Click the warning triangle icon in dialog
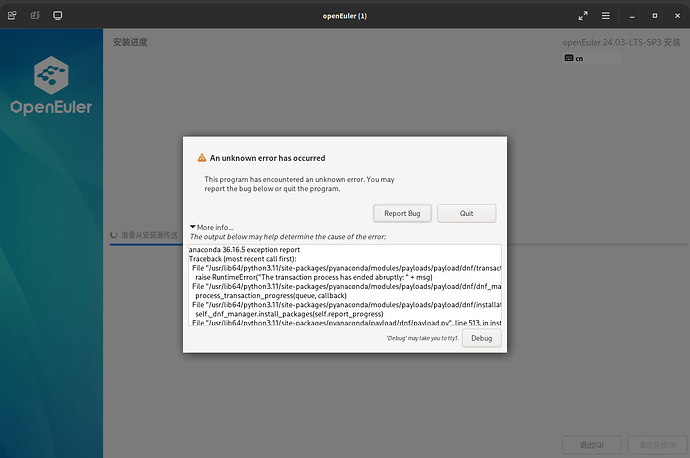 pyautogui.click(x=201, y=158)
